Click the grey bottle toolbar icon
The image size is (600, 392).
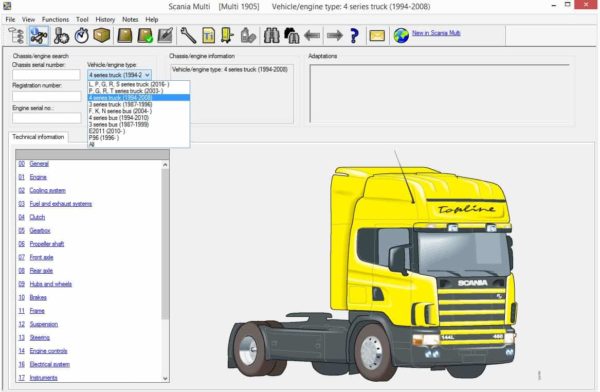tap(248, 36)
